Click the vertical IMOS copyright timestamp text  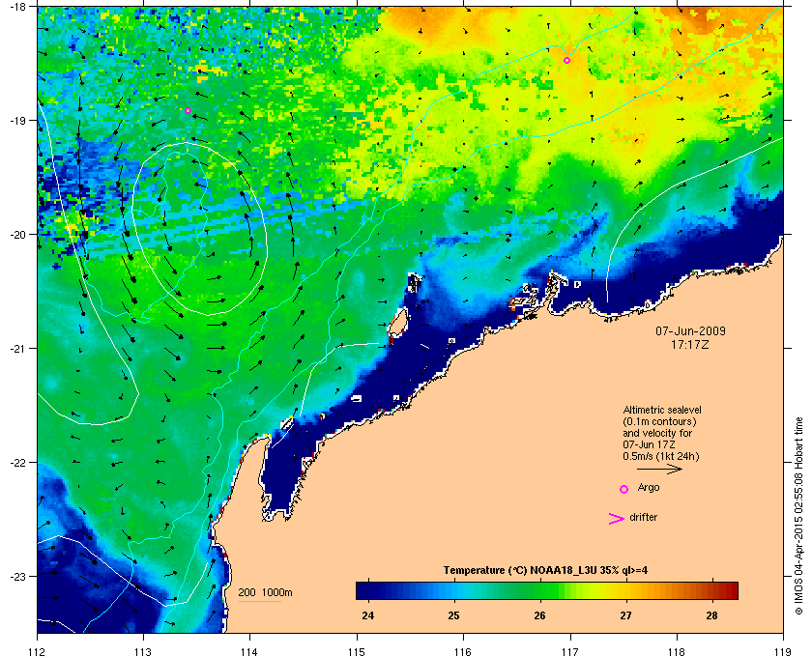799,517
